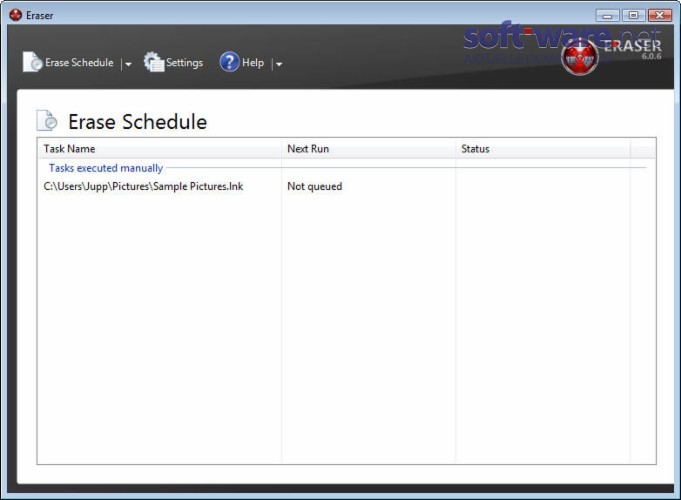Expand the Help dropdown arrow
Screen dimensions: 681x500
point(279,64)
